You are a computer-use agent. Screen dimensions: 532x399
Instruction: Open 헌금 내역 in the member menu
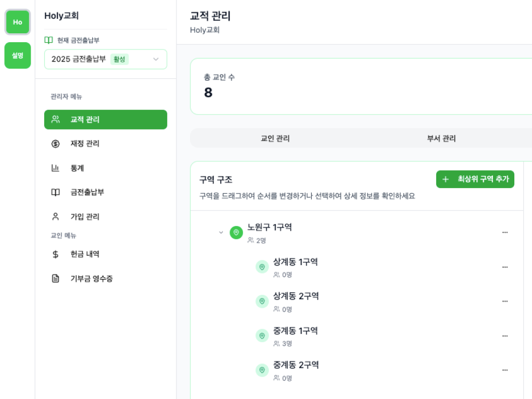tap(85, 254)
